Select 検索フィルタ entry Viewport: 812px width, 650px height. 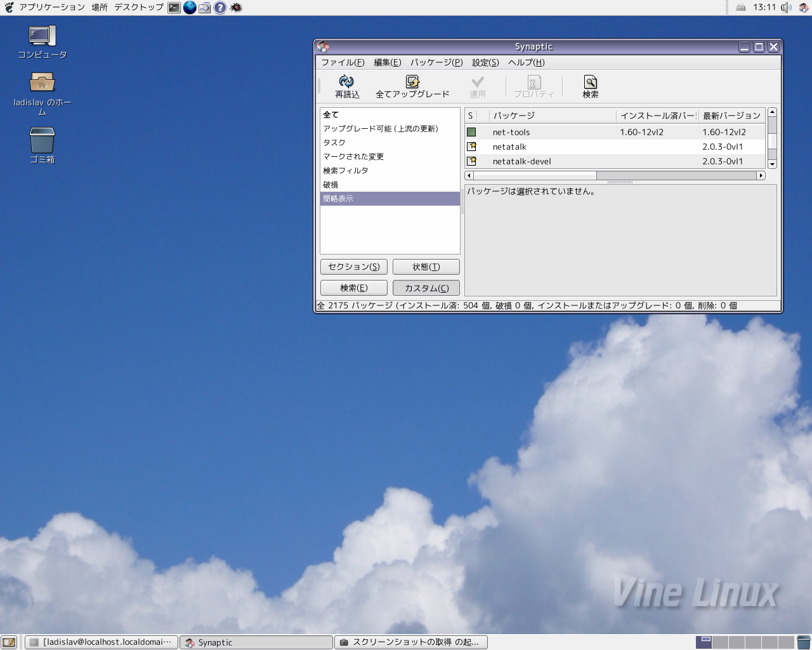click(x=390, y=171)
